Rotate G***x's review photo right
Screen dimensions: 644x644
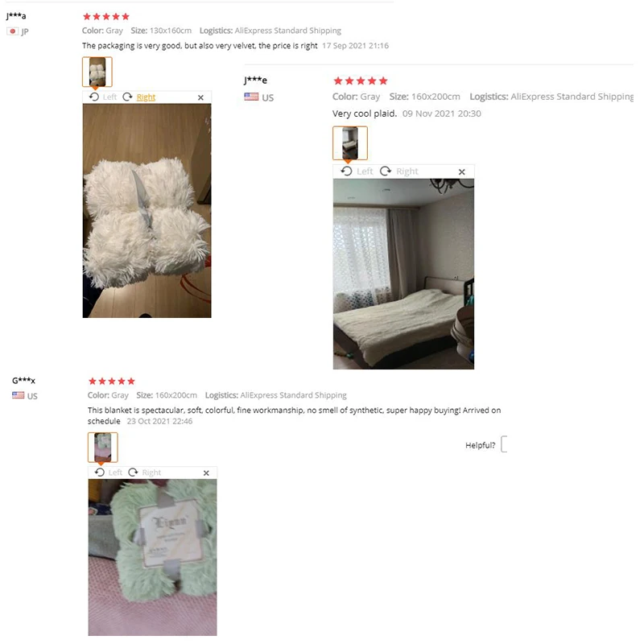click(x=145, y=473)
